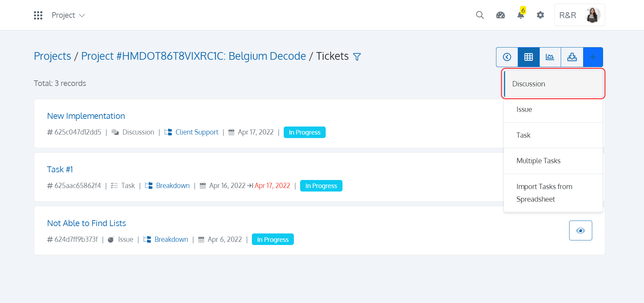This screenshot has width=644, height=303.
Task: Open the Client Support list link
Action: click(197, 132)
